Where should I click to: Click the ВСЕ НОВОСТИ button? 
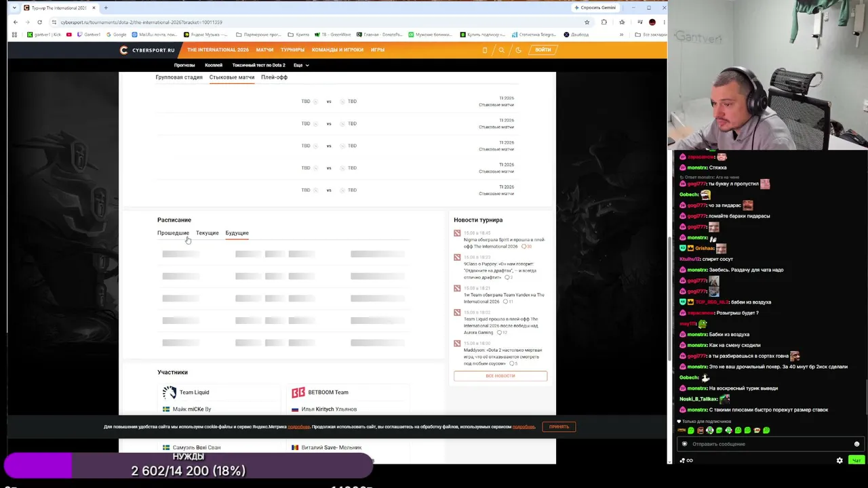point(500,375)
